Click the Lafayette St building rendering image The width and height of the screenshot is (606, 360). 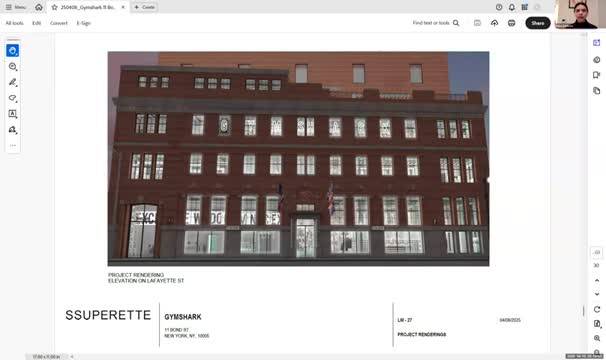298,159
